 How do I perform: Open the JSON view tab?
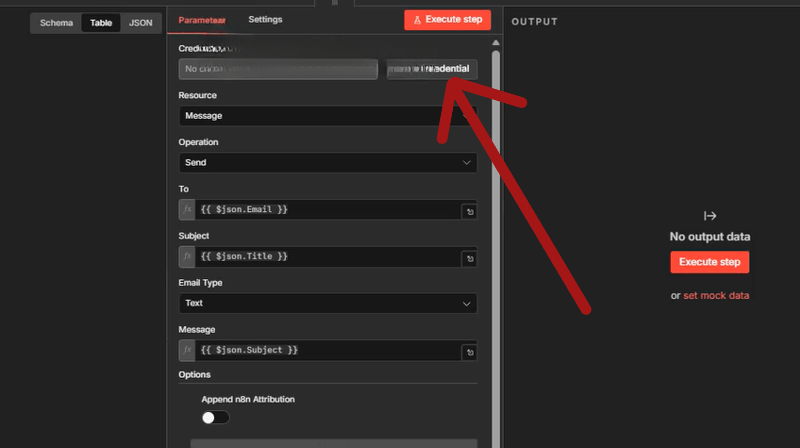[140, 23]
